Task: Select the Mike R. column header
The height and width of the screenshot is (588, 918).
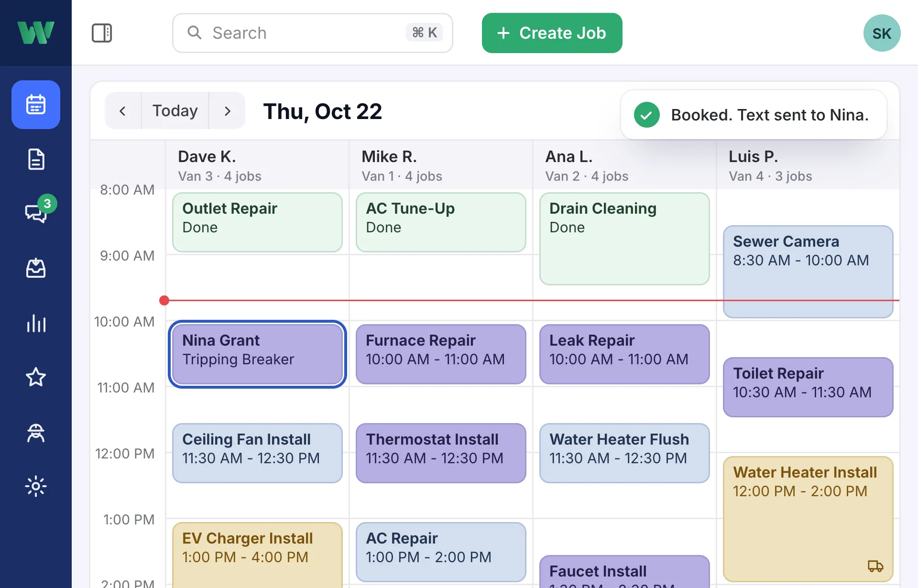Action: 441,165
